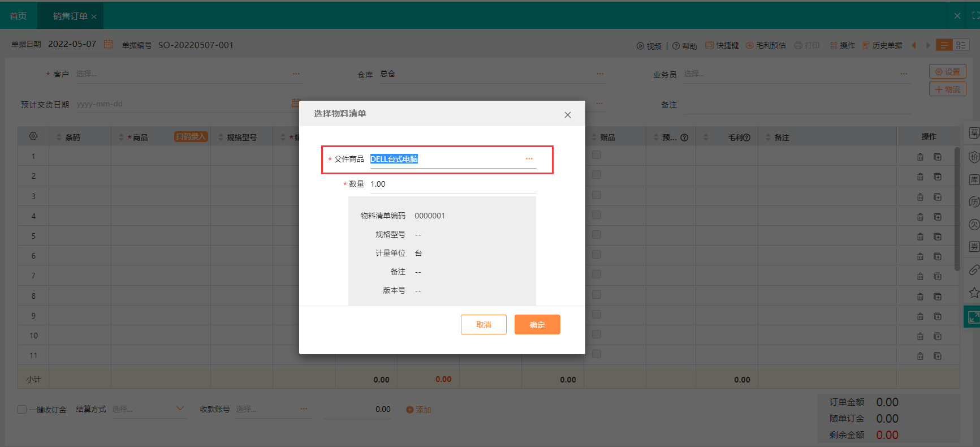Open the help icon in toolbar

pos(676,46)
